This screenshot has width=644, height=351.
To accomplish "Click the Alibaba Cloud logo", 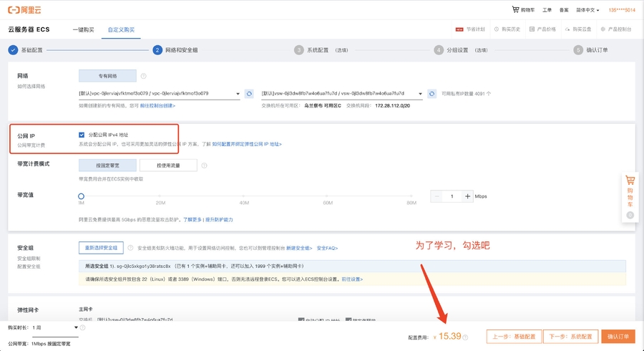I will (x=24, y=10).
